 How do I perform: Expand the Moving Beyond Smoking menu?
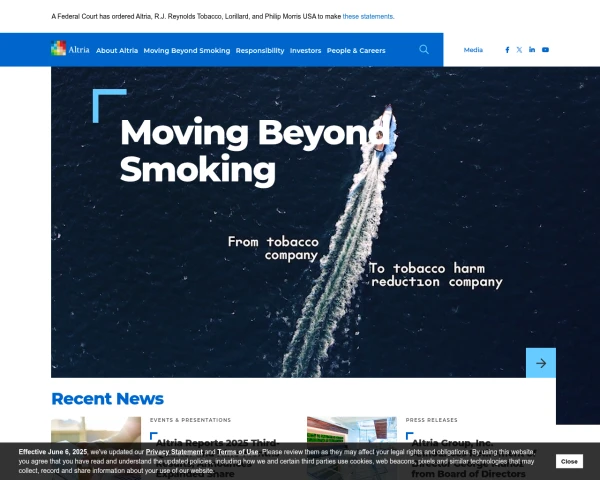pyautogui.click(x=186, y=50)
